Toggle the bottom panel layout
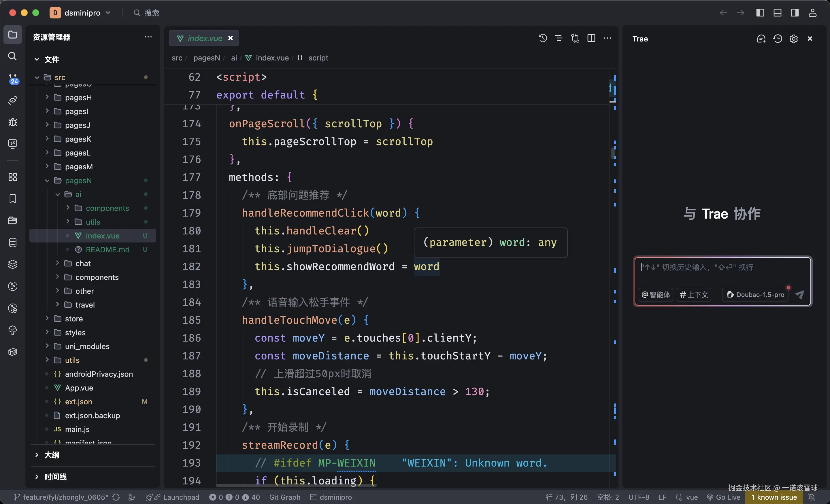The image size is (830, 504). pyautogui.click(x=778, y=13)
